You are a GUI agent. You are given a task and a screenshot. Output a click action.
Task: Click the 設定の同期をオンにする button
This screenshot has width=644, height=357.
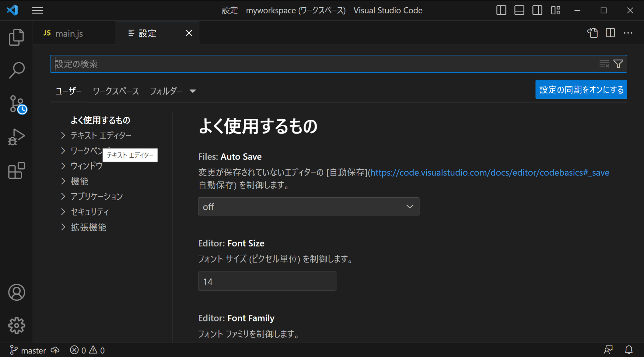pyautogui.click(x=581, y=90)
